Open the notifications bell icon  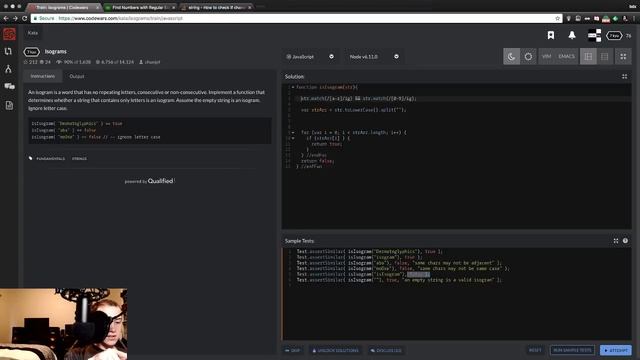(572, 35)
